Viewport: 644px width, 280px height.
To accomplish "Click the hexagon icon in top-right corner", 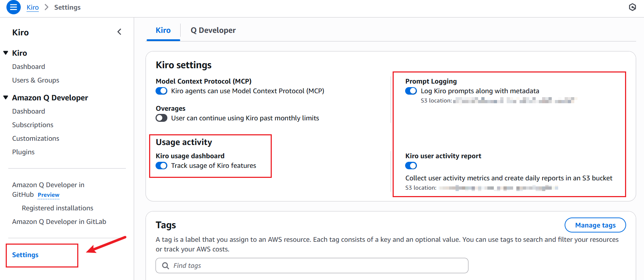I will (632, 7).
